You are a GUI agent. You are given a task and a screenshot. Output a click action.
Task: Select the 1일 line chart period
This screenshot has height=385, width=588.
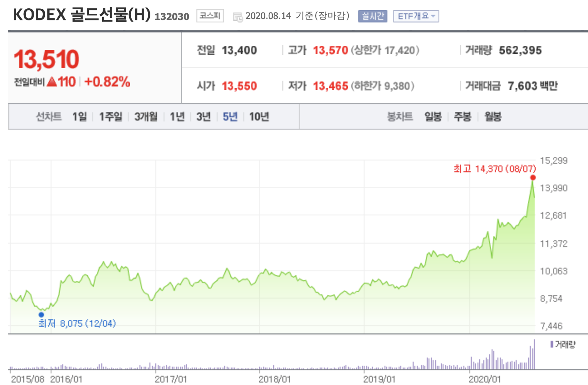pyautogui.click(x=79, y=116)
